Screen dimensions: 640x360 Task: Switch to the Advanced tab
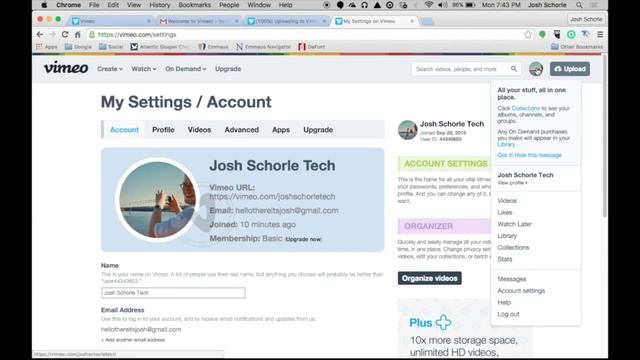tap(242, 130)
